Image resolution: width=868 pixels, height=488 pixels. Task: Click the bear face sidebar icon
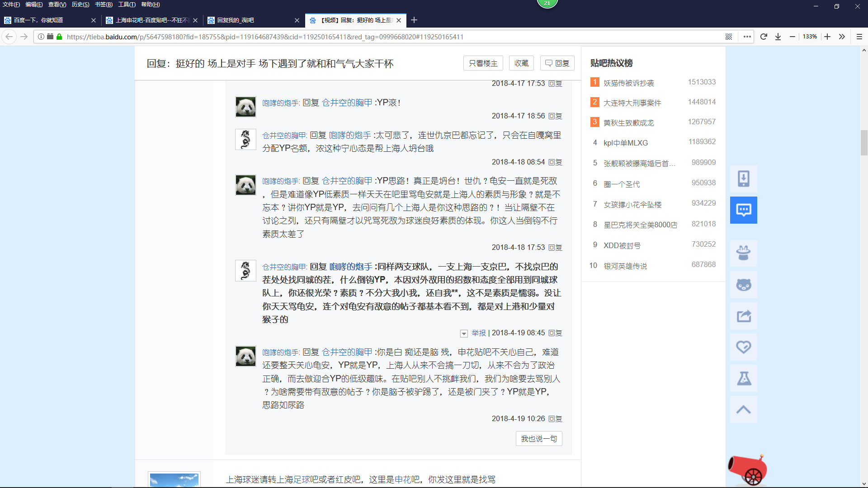tap(744, 285)
